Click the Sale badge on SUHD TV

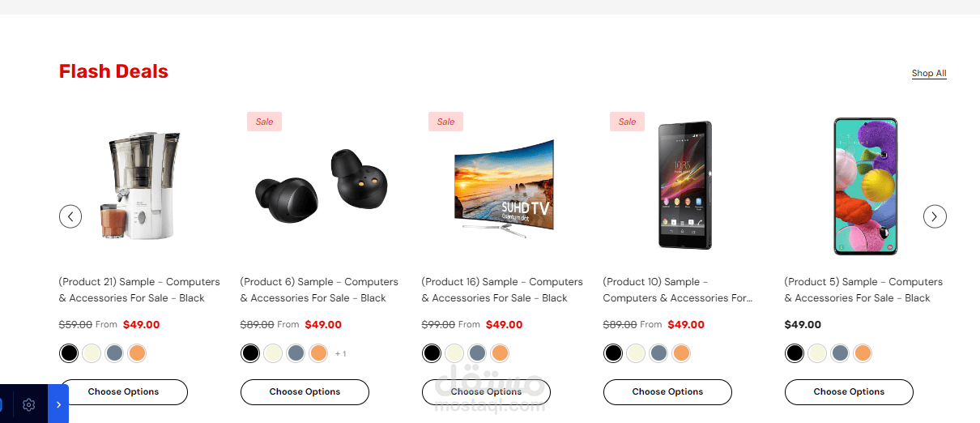445,122
